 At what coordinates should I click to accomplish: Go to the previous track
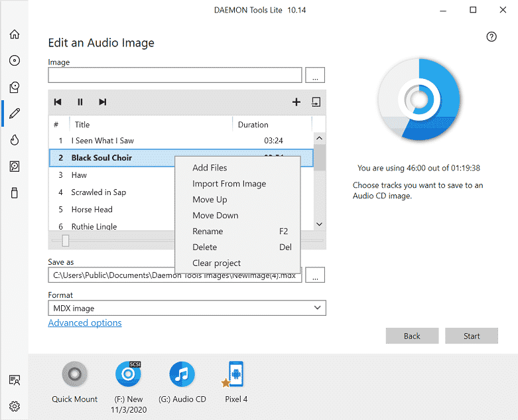58,102
